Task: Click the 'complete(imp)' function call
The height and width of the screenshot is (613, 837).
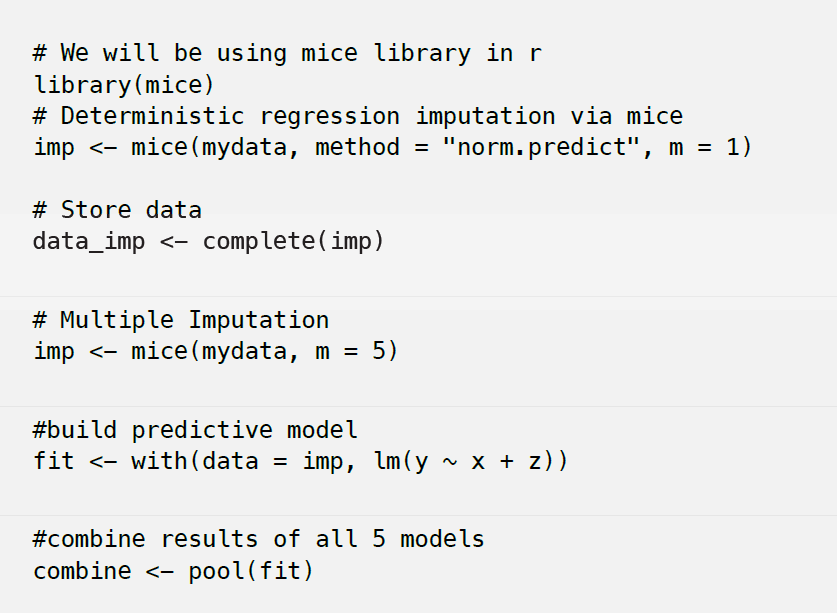Action: (x=294, y=241)
